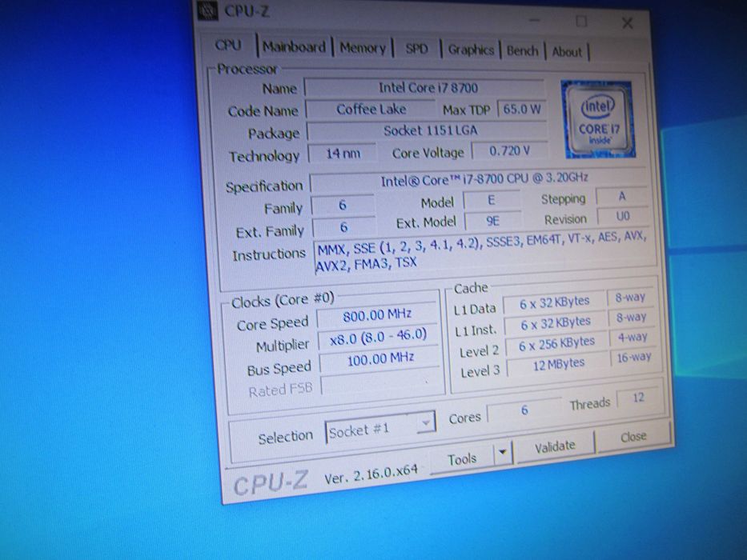
Task: Click the Name field Intel Core i7 8700
Action: click(x=425, y=88)
